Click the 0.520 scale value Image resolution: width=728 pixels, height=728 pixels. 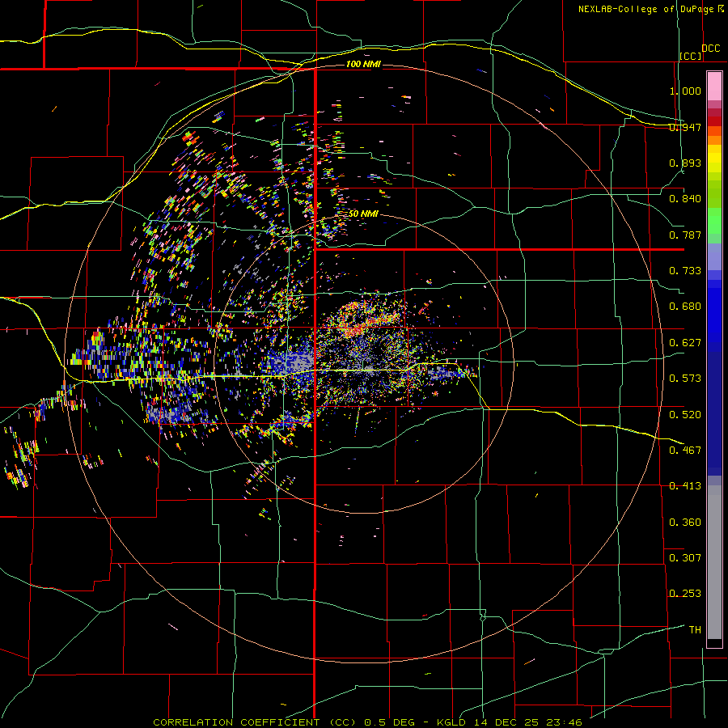pyautogui.click(x=685, y=415)
